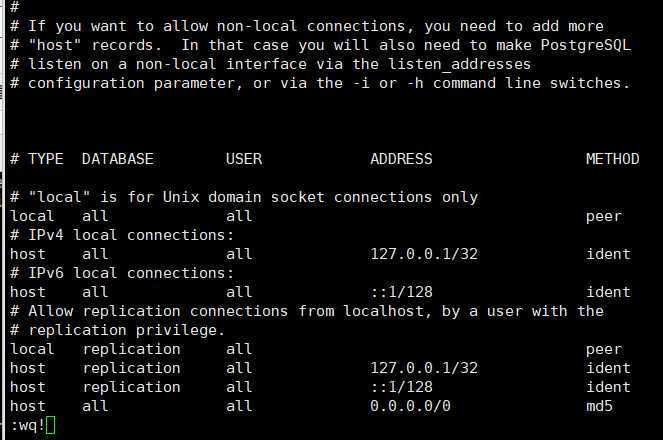The height and width of the screenshot is (440, 663).
Task: Click the 0.0.0.0/0 address entry
Action: (410, 406)
